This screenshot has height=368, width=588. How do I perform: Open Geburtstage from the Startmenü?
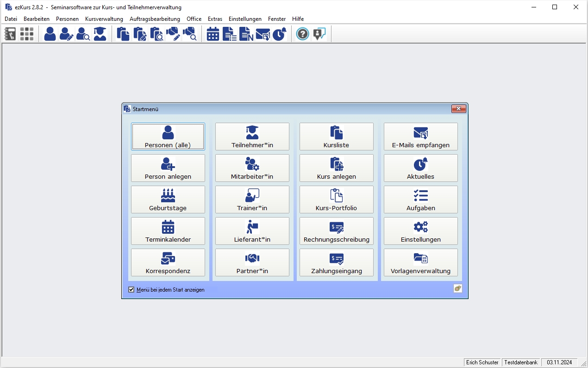(168, 200)
